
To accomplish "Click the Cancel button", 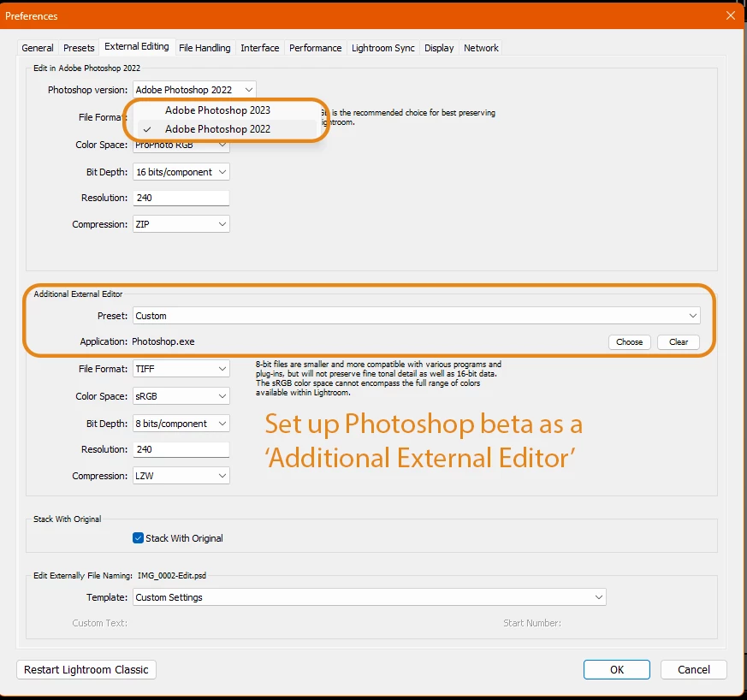I will pyautogui.click(x=694, y=669).
